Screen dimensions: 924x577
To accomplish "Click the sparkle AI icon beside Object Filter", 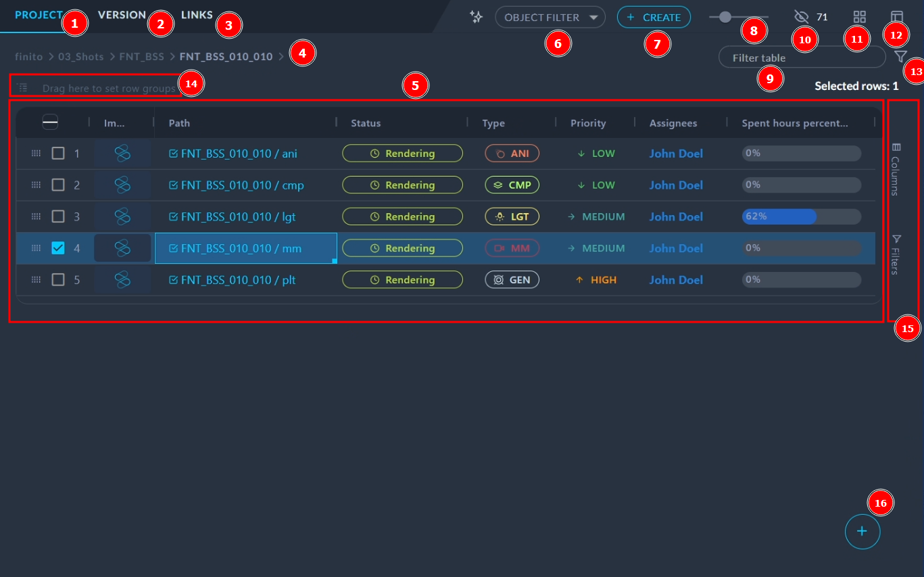I will 477,17.
